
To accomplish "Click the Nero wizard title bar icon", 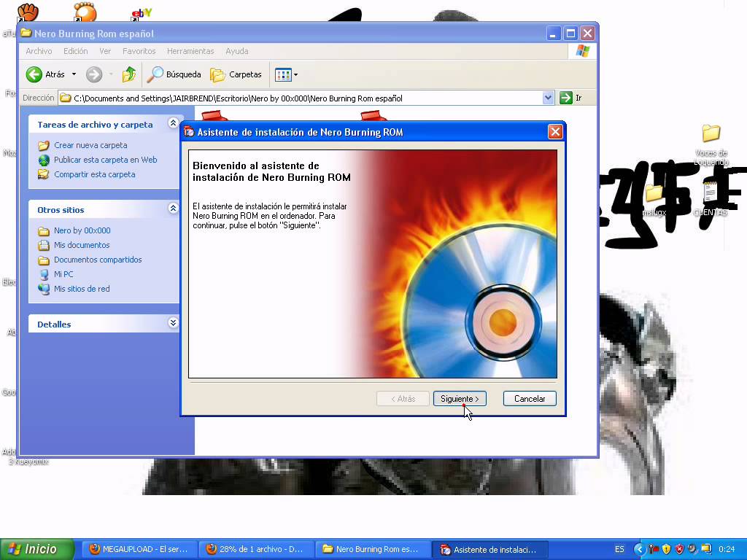I will pyautogui.click(x=189, y=132).
